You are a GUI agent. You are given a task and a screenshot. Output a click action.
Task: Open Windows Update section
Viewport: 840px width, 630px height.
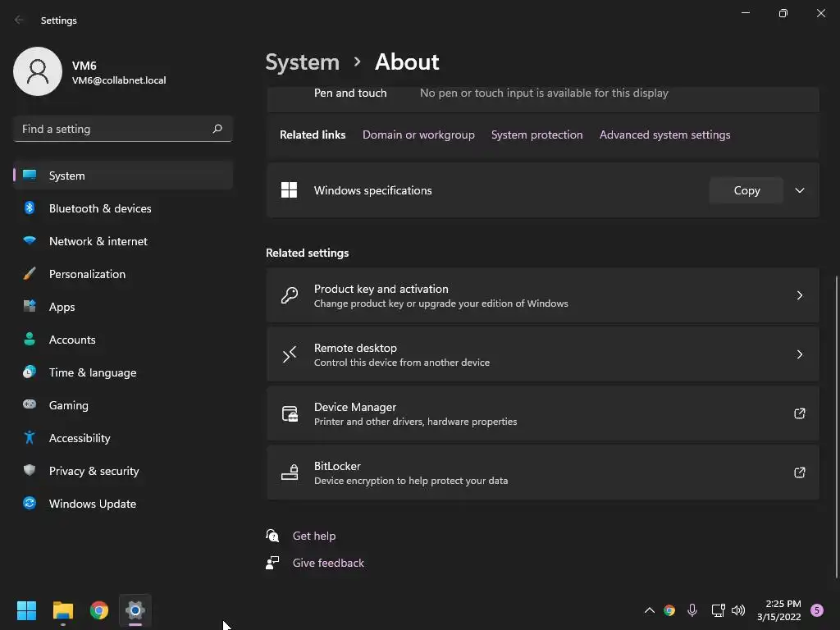[92, 504]
